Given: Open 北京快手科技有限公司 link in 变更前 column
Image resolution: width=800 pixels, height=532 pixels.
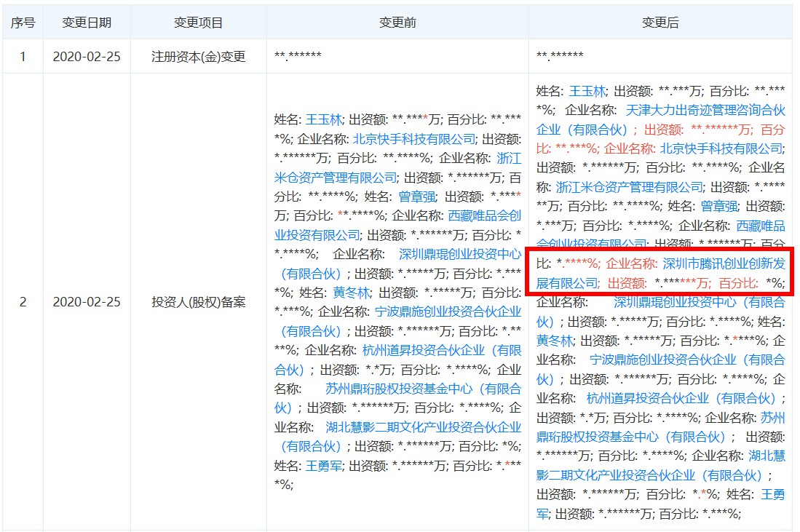Looking at the screenshot, I should tap(414, 139).
